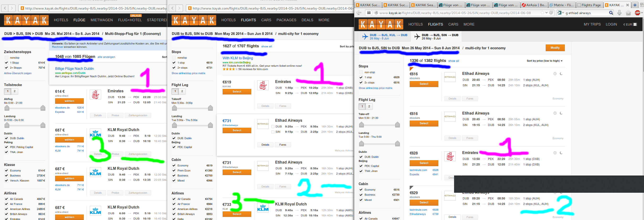Image resolution: width=644 pixels, height=220 pixels.
Task: Click the Emirates logo in kayak.com €619 result
Action: click(263, 85)
